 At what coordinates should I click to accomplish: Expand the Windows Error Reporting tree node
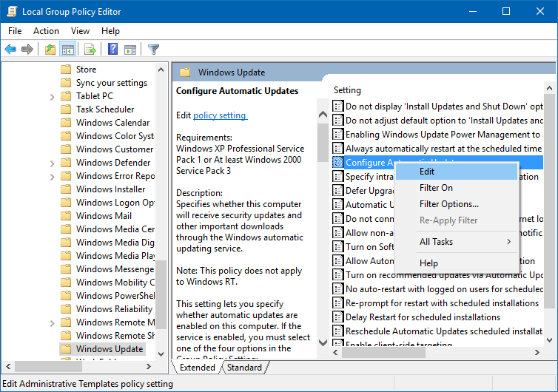tap(53, 177)
